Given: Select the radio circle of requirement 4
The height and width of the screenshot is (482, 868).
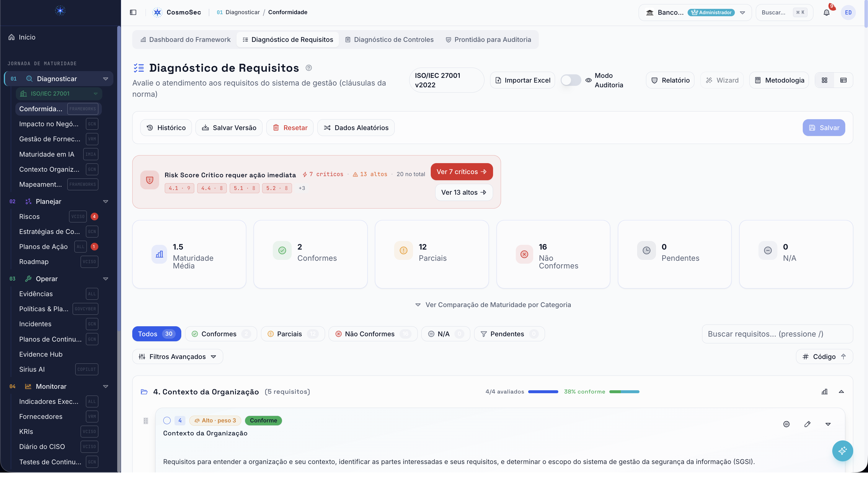Looking at the screenshot, I should point(167,420).
